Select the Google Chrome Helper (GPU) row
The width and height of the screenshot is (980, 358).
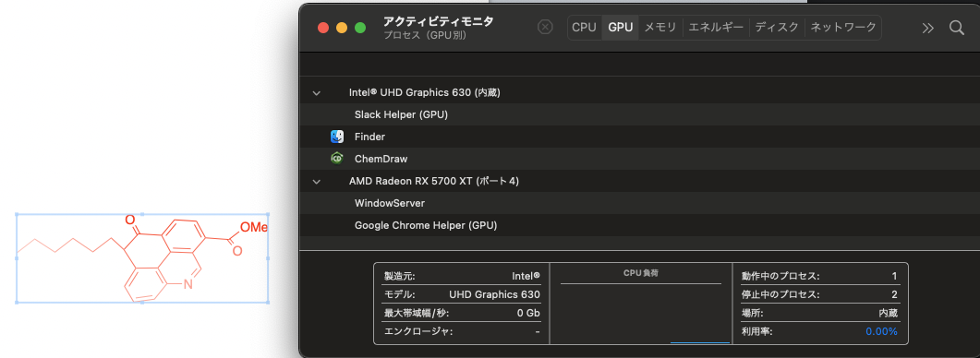click(639, 225)
